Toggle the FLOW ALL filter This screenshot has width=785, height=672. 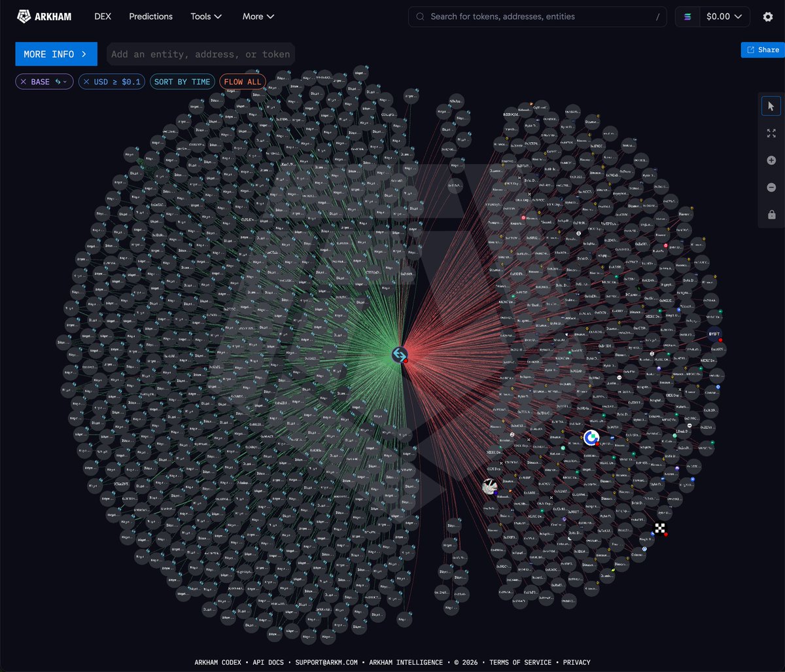tap(243, 82)
